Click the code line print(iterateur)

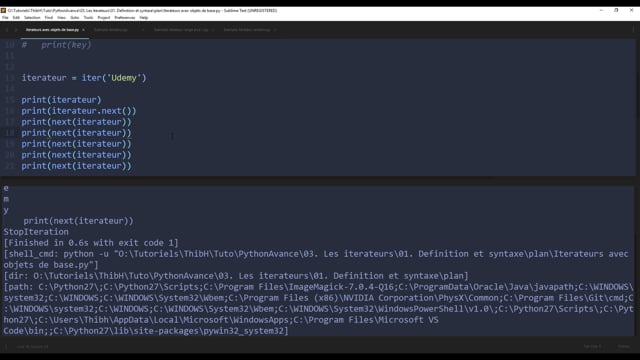tap(61, 100)
